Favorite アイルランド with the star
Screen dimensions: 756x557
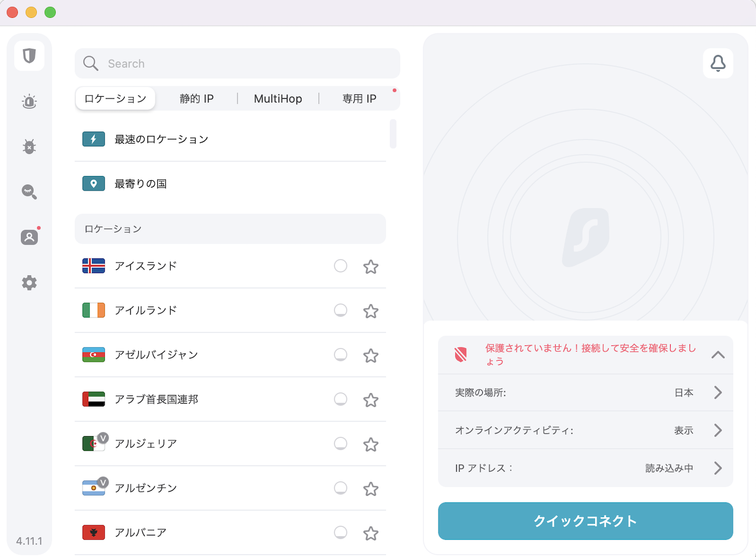pyautogui.click(x=370, y=311)
